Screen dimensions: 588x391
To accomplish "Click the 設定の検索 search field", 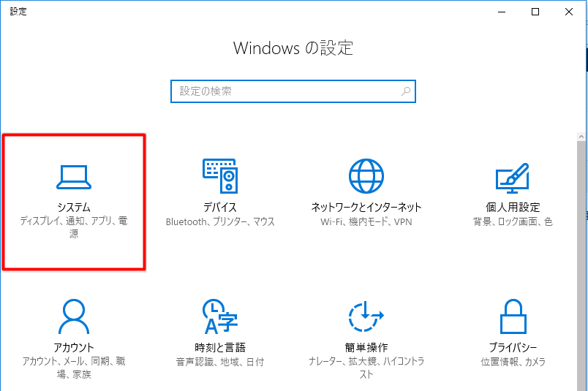I will [x=293, y=91].
